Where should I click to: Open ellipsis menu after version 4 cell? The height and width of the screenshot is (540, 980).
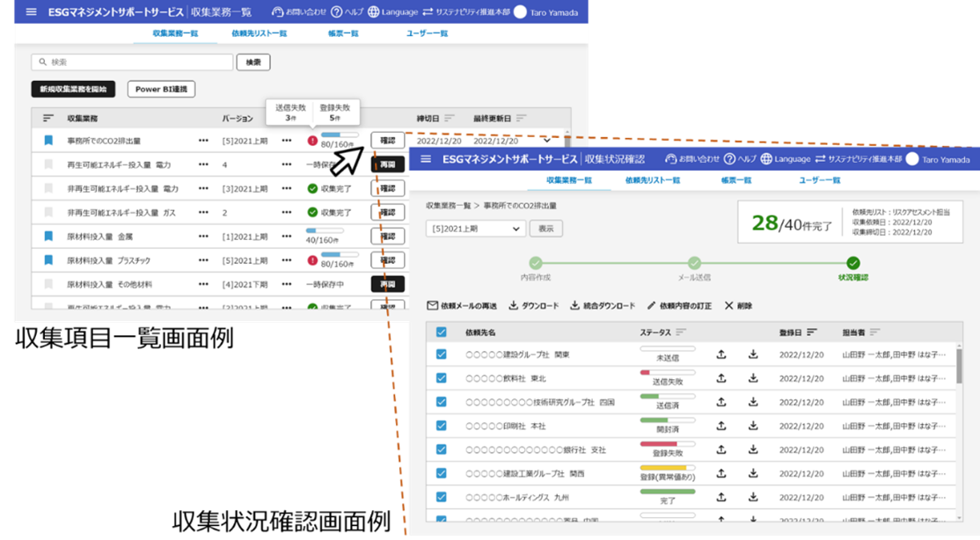coord(286,164)
